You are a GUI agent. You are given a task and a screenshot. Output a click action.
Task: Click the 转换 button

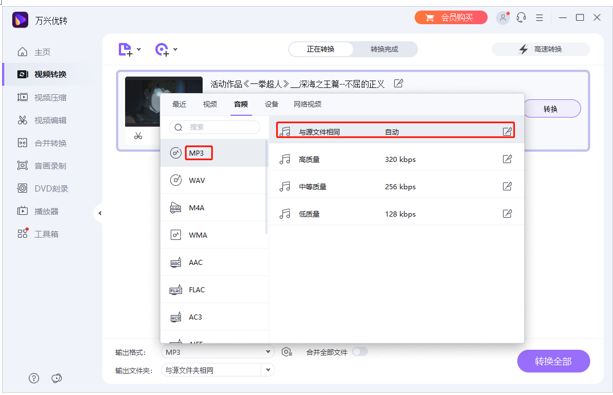pyautogui.click(x=551, y=109)
